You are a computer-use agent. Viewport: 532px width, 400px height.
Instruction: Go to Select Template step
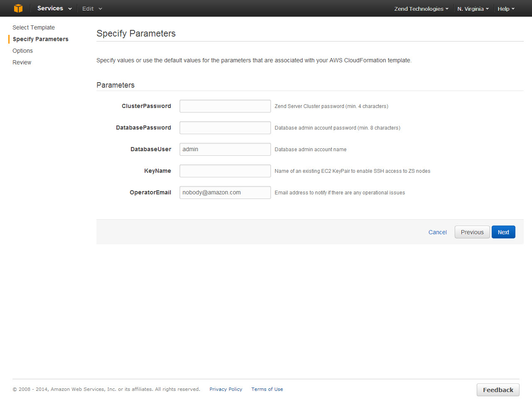point(34,27)
